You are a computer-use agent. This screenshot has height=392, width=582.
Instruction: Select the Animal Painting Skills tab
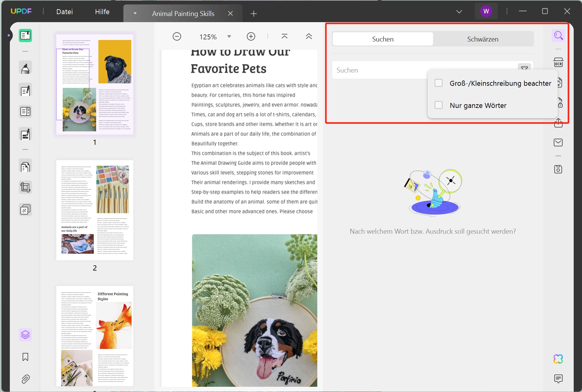[183, 14]
